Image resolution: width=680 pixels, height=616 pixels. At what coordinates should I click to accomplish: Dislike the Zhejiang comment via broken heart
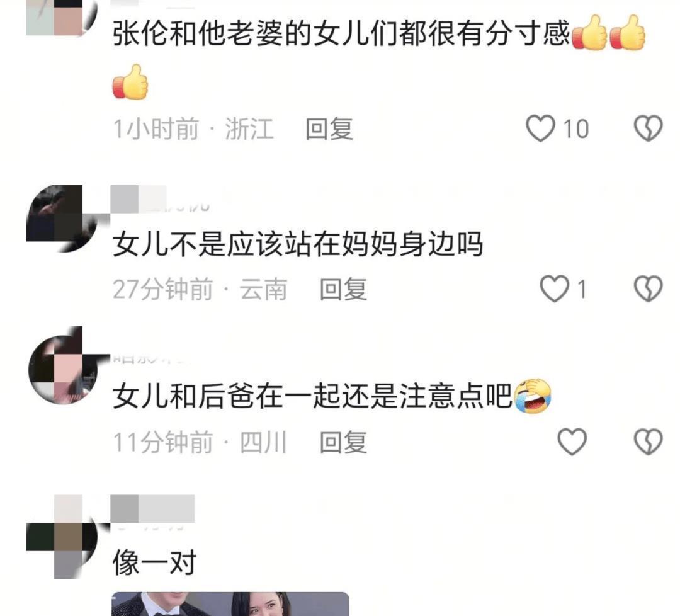[x=648, y=128]
